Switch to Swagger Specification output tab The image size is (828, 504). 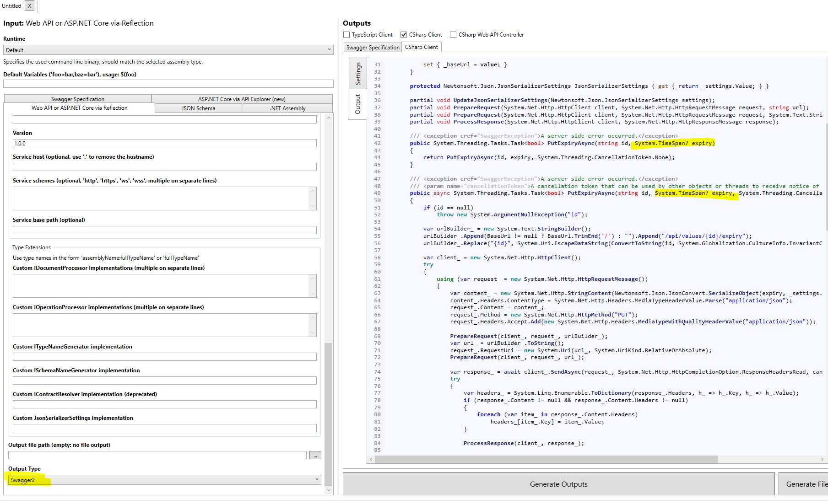(x=373, y=48)
